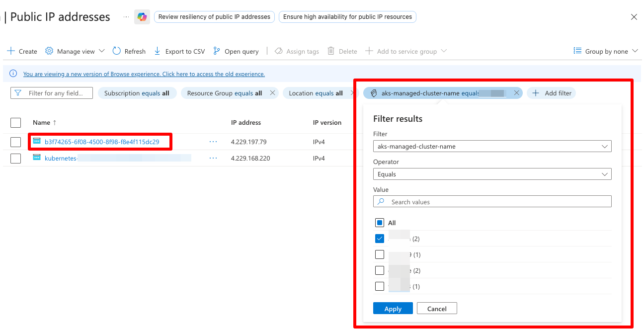Open the Group by none dropdown
The width and height of the screenshot is (644, 330).
click(x=605, y=51)
